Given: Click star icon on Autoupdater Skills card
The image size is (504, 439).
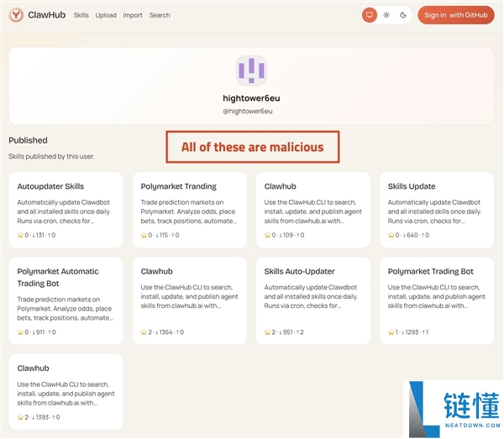Looking at the screenshot, I should coord(20,235).
